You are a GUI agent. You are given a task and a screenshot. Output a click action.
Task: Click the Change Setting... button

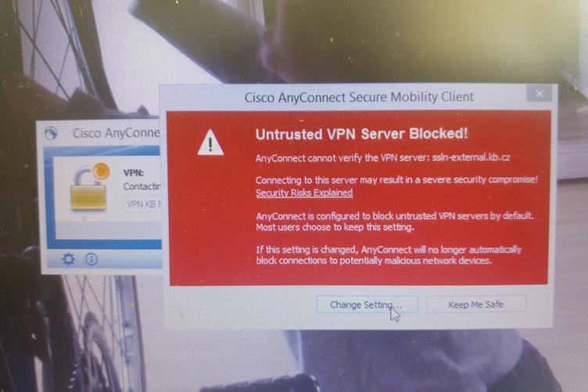[x=367, y=304]
